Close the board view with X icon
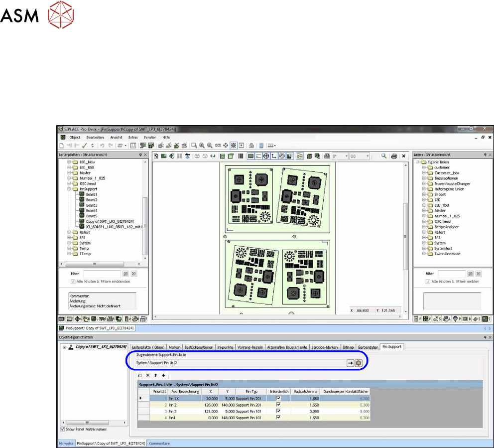Viewport: 494px width, 448px height. point(403,156)
